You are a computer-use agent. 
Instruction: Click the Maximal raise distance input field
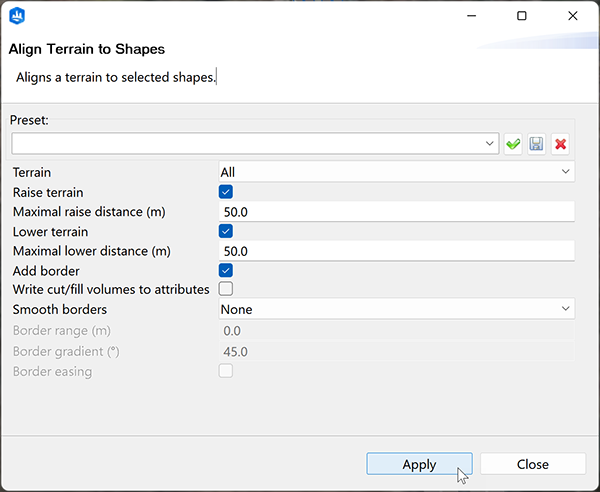(x=396, y=212)
